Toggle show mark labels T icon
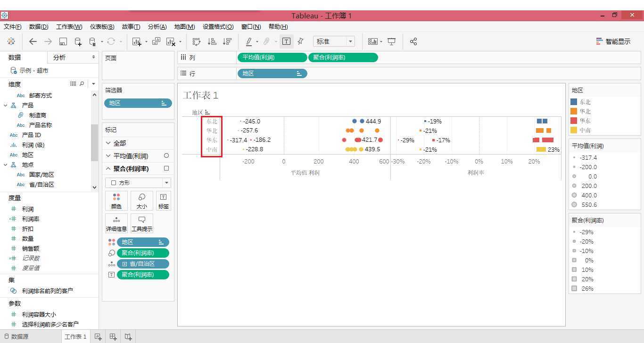 286,41
